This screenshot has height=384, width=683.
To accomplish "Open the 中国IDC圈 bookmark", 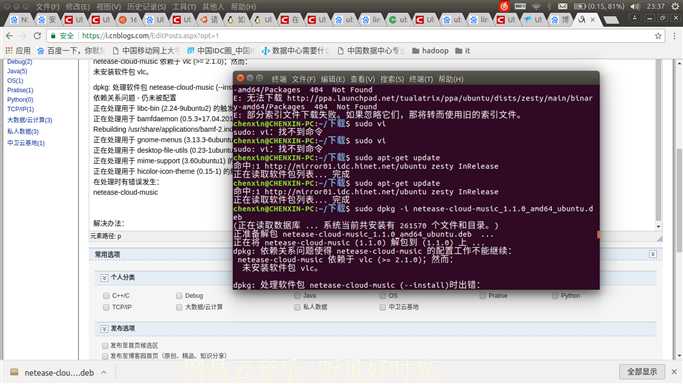I will click(219, 51).
